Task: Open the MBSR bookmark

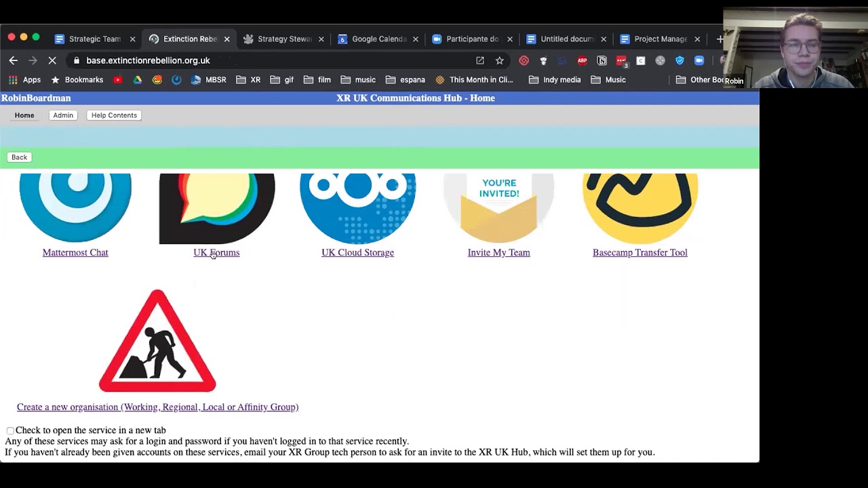Action: tap(208, 79)
